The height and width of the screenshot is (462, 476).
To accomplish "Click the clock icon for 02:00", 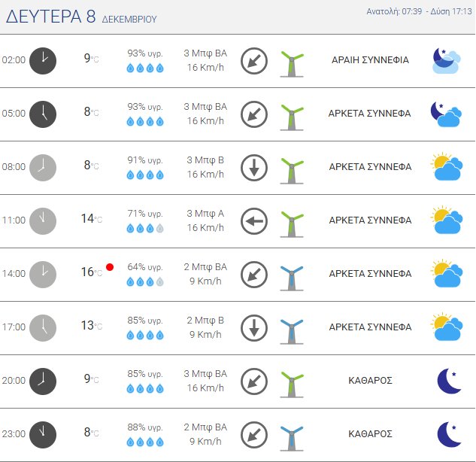I will coord(43,60).
